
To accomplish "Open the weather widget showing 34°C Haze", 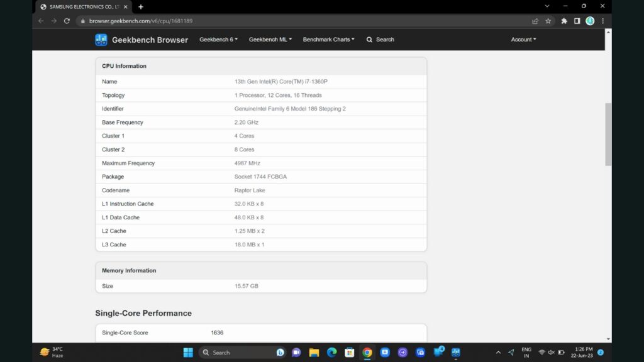I will click(x=52, y=352).
